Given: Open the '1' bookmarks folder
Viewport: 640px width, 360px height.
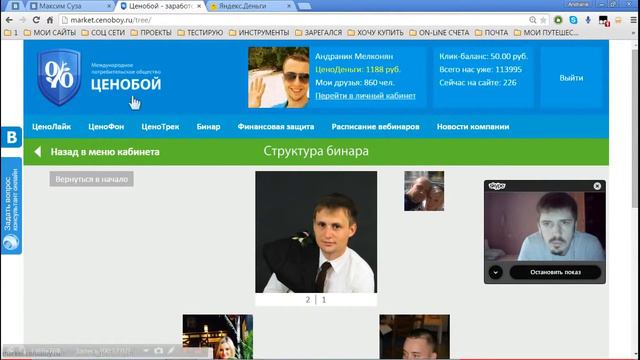Looking at the screenshot, I should click(x=11, y=33).
